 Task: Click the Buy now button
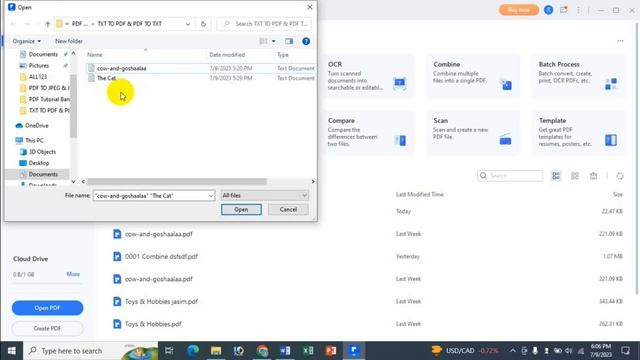point(519,10)
